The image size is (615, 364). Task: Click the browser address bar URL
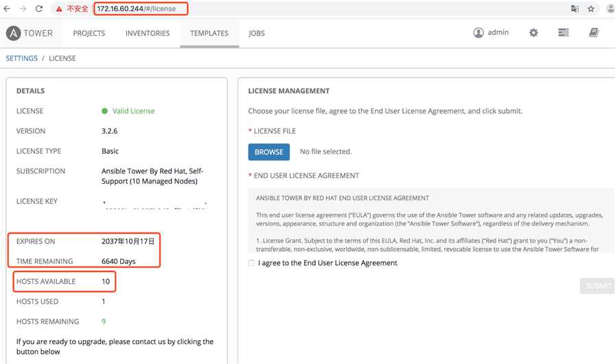point(136,9)
